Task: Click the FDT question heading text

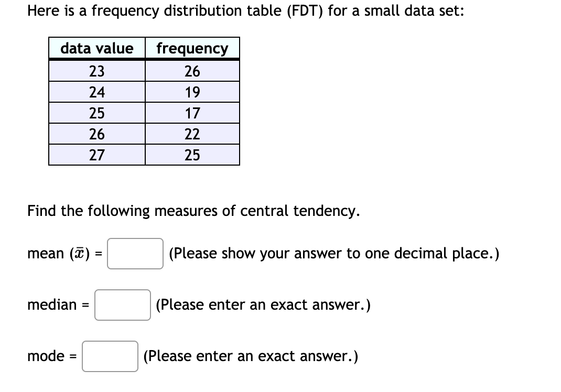Action: pyautogui.click(x=225, y=10)
